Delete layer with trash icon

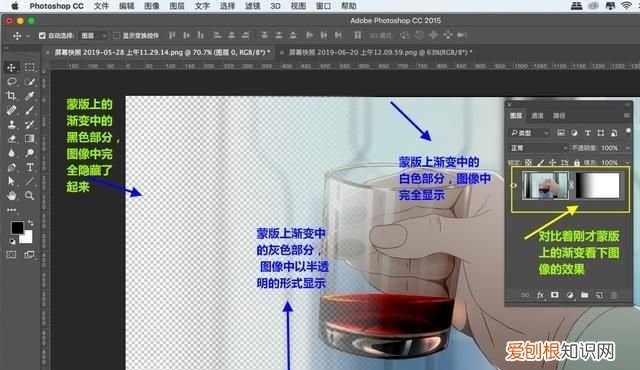point(613,295)
